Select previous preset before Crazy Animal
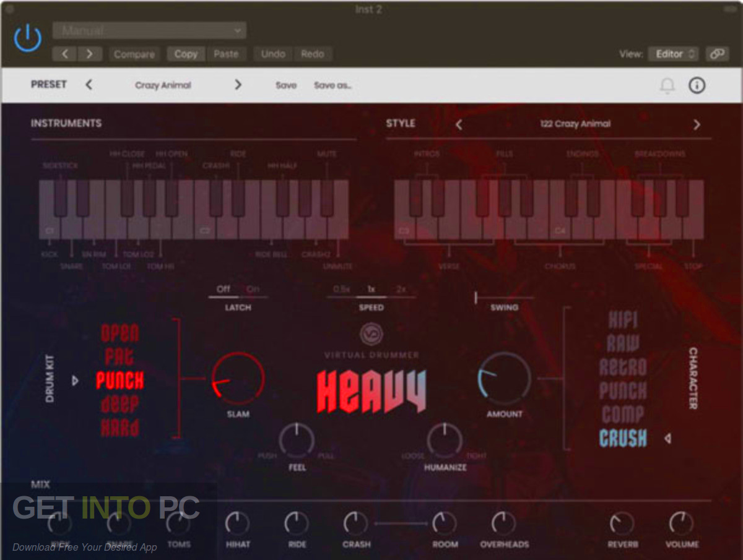 (x=89, y=85)
